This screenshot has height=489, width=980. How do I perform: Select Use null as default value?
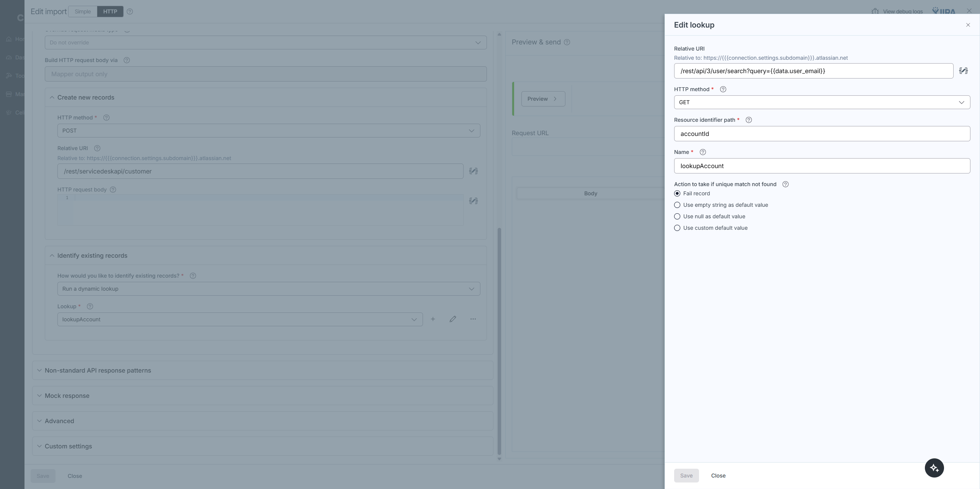point(677,216)
